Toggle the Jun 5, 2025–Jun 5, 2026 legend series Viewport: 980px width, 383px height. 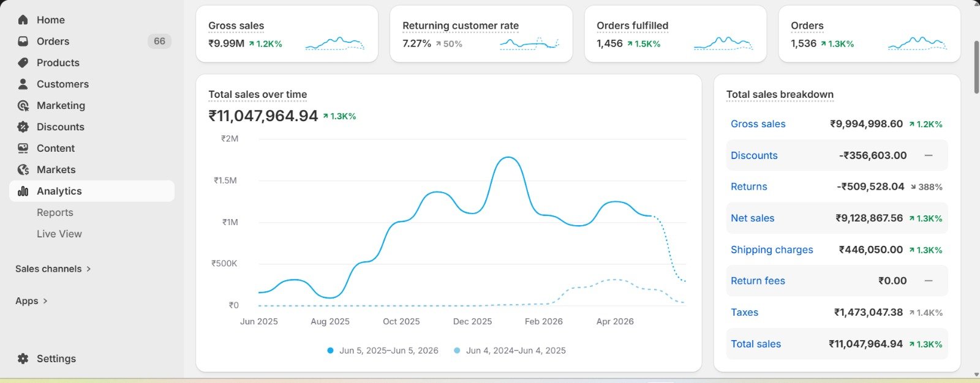click(383, 351)
